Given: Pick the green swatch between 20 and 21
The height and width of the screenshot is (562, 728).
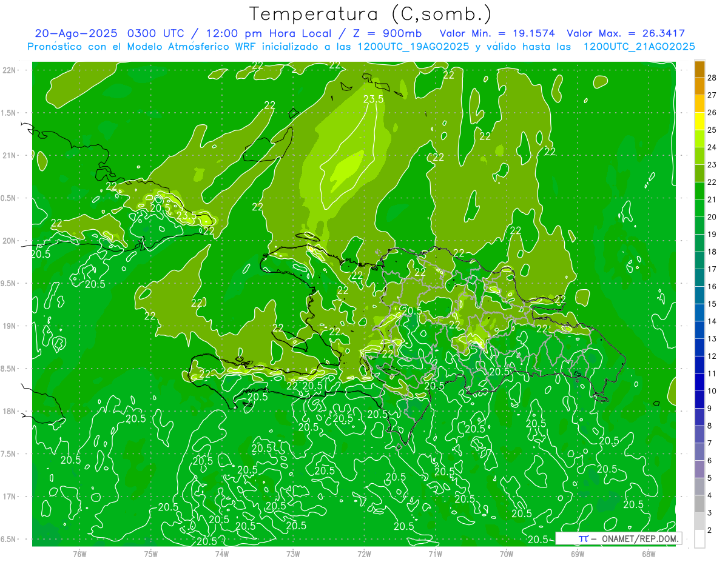Looking at the screenshot, I should (699, 209).
